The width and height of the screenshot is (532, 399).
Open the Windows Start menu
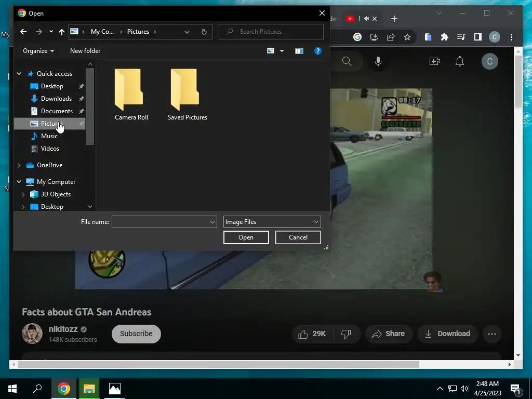pos(12,389)
